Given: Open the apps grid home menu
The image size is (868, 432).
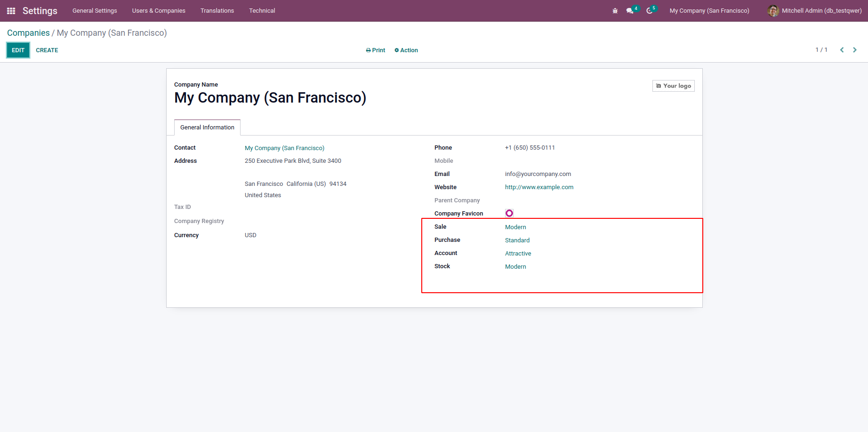Looking at the screenshot, I should click(11, 11).
